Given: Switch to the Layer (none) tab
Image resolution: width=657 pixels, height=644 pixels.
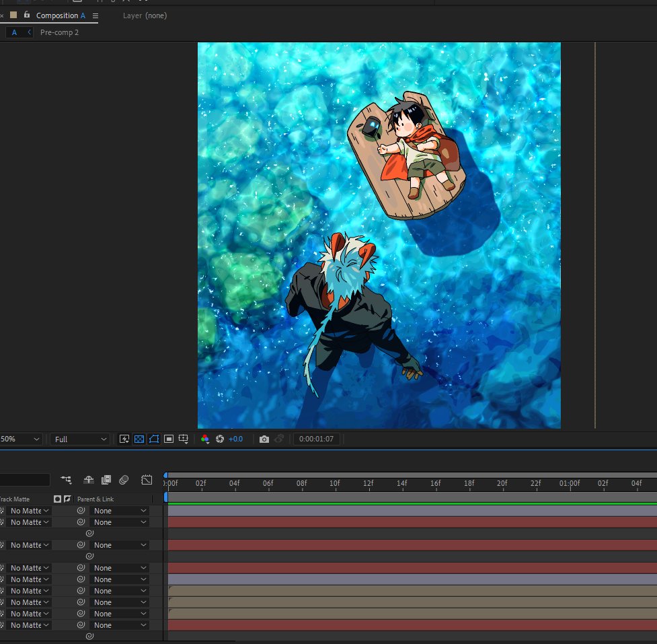Looking at the screenshot, I should [145, 15].
